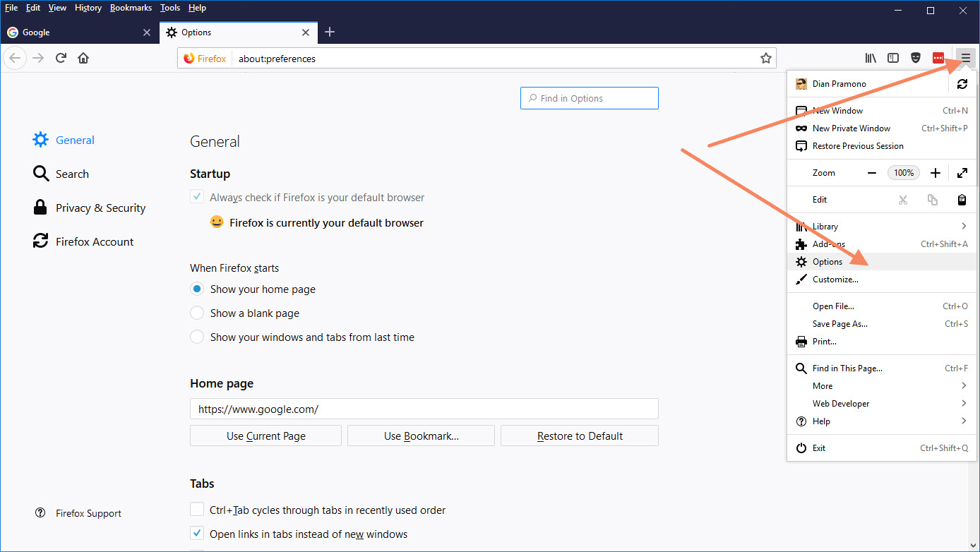Image resolution: width=980 pixels, height=552 pixels.
Task: Select New Private Window from menu
Action: (882, 128)
